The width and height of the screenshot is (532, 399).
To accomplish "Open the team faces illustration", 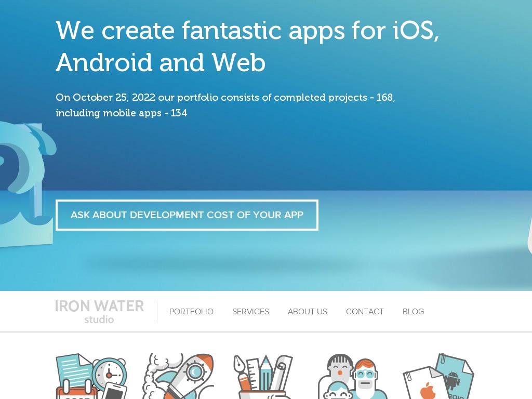I will pos(353,376).
